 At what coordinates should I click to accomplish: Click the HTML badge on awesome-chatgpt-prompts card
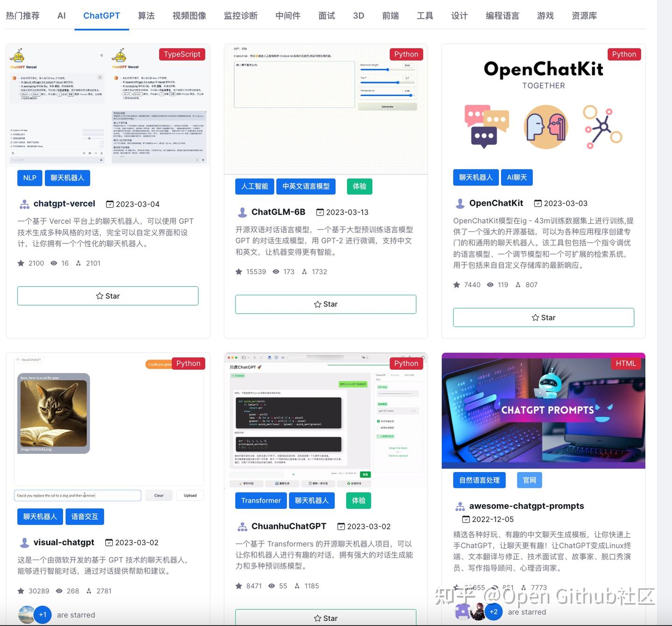pos(625,363)
